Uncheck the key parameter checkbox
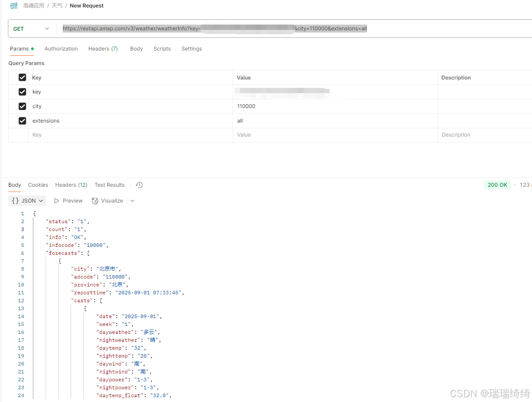This screenshot has width=532, height=402. pos(22,92)
